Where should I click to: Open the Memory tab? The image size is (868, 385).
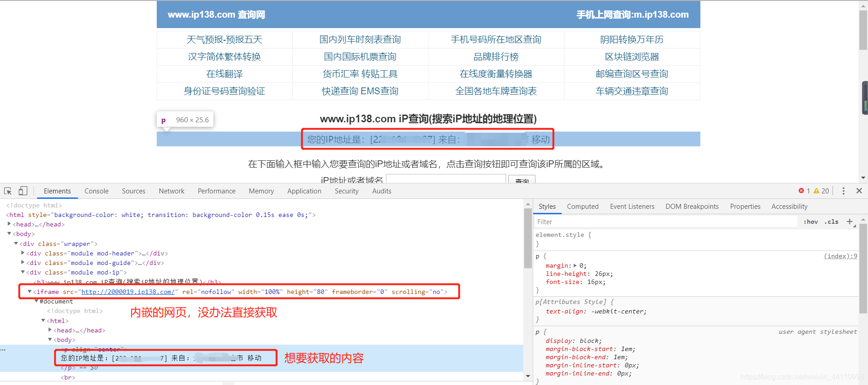click(261, 191)
